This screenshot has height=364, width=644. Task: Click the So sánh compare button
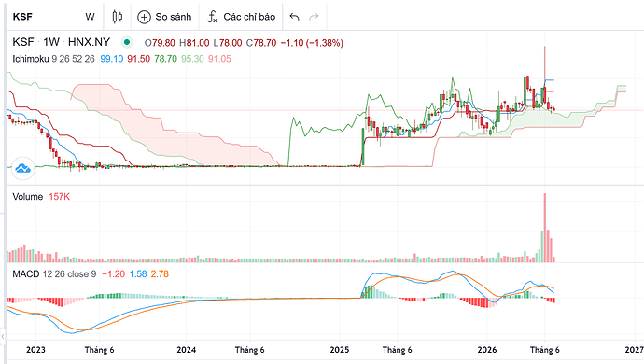[164, 17]
